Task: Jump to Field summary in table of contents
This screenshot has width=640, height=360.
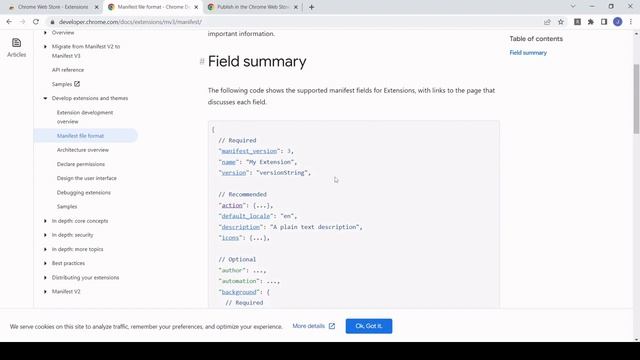Action: pos(528,53)
